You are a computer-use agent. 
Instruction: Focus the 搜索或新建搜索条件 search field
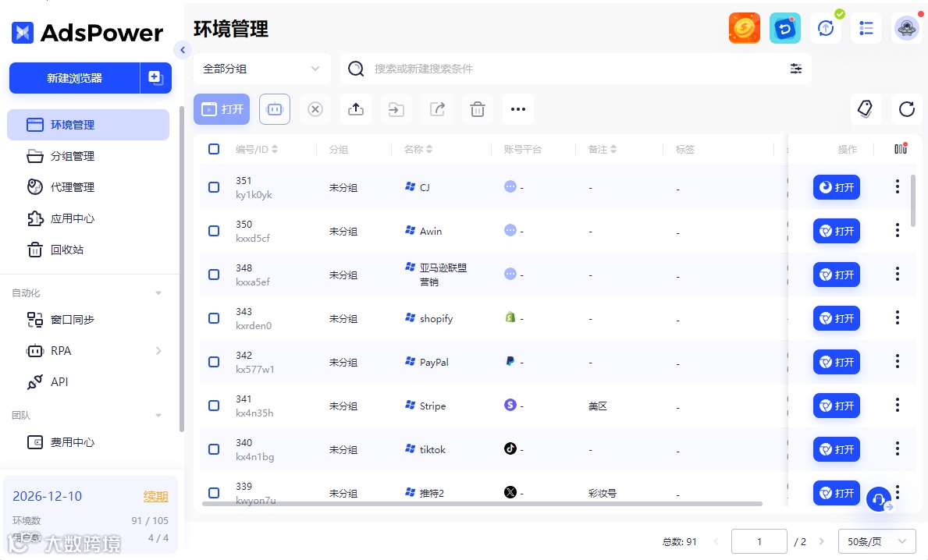pos(577,69)
